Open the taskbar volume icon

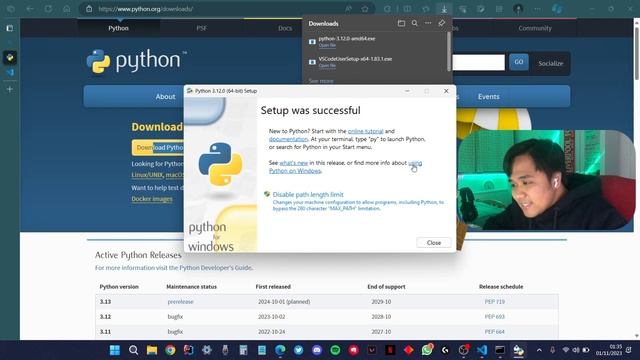tap(576, 350)
